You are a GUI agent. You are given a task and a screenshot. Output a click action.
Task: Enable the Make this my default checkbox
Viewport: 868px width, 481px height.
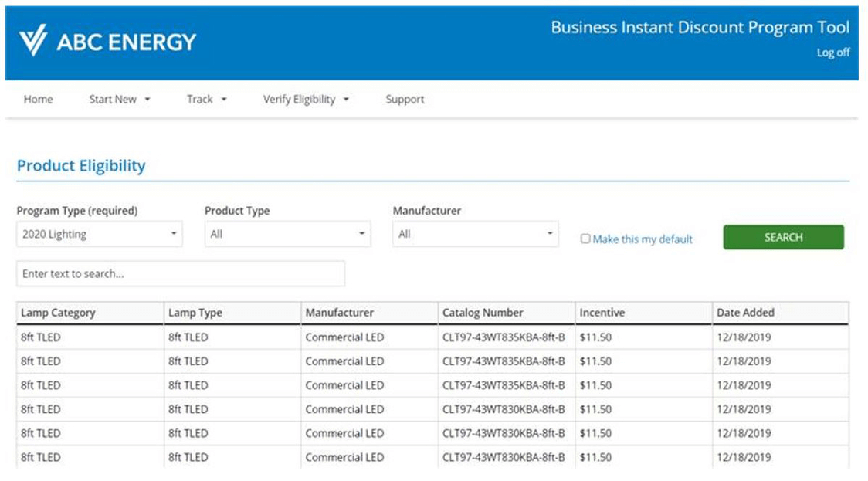[585, 239]
